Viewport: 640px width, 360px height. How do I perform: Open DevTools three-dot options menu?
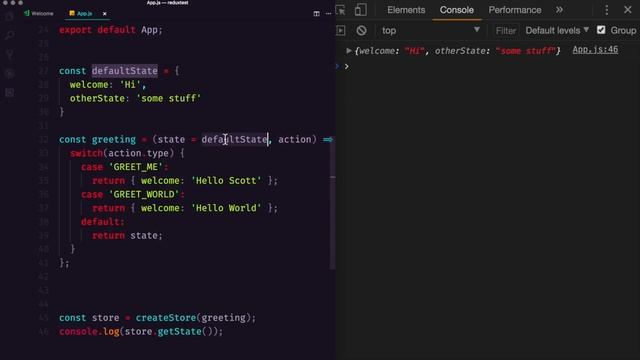(607, 10)
